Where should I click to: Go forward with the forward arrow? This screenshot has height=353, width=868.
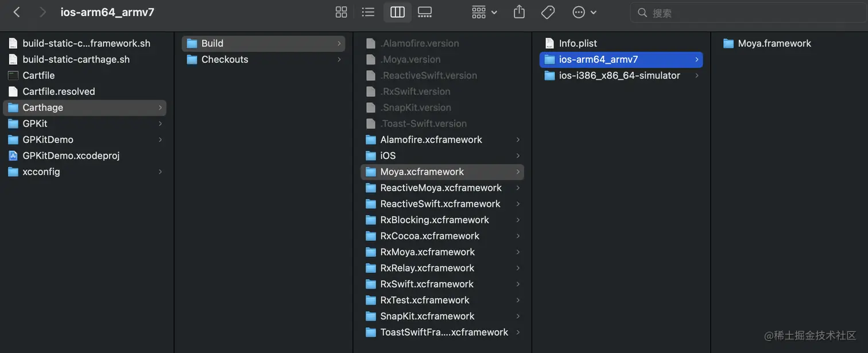pos(42,12)
